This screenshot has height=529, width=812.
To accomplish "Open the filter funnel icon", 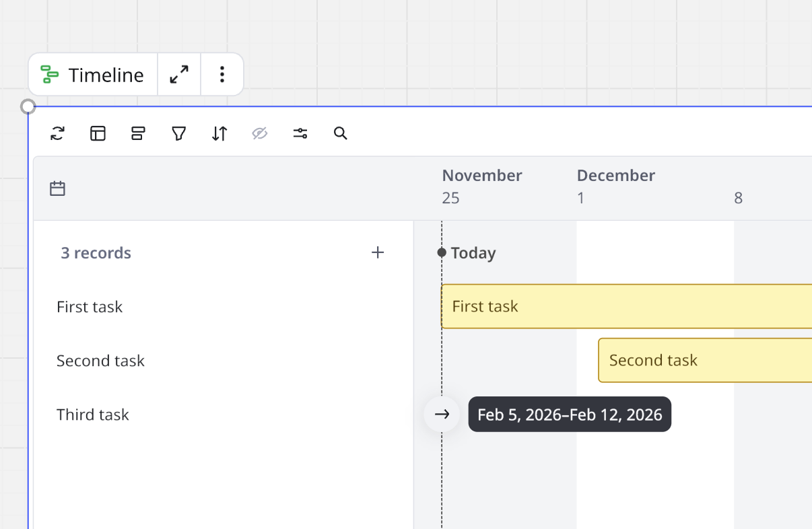I will click(x=178, y=133).
